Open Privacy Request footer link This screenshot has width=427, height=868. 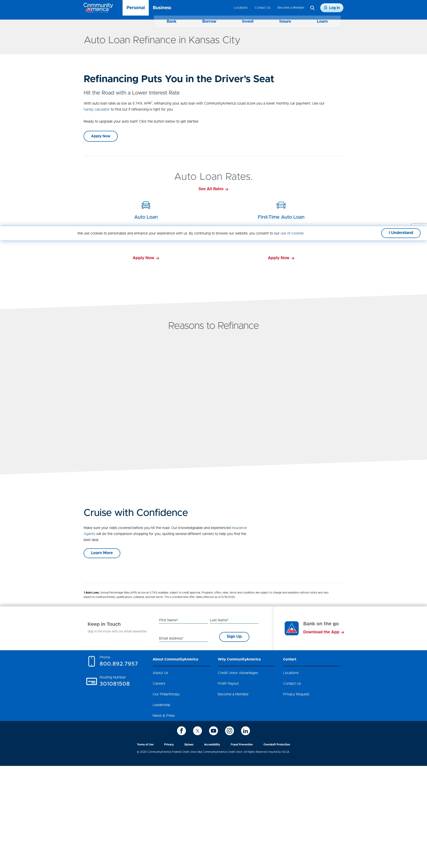[296, 694]
